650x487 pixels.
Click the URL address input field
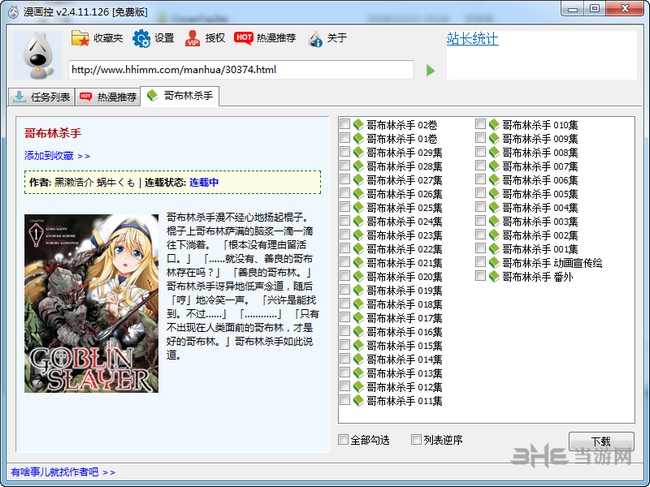241,70
